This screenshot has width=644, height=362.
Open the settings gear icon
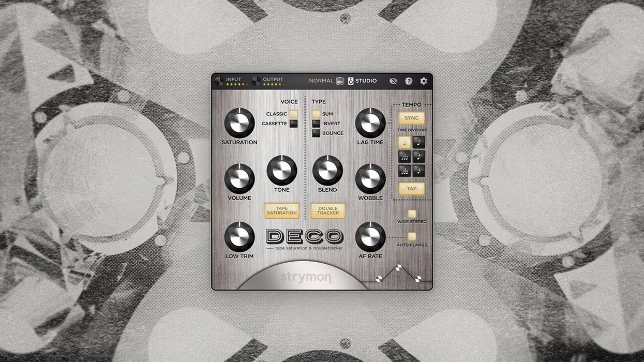pos(424,81)
